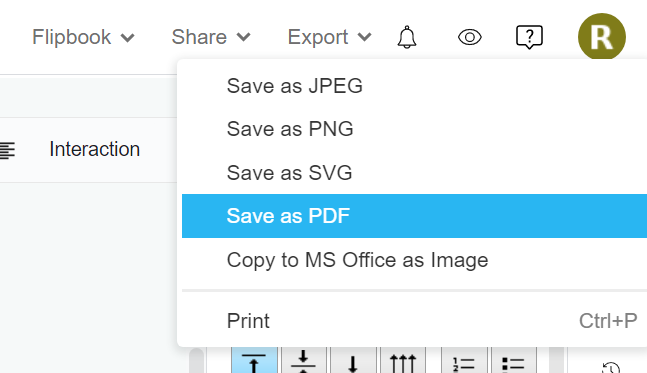Screen dimensions: 647x373
Task: Open the notifications bell
Action: 406,37
